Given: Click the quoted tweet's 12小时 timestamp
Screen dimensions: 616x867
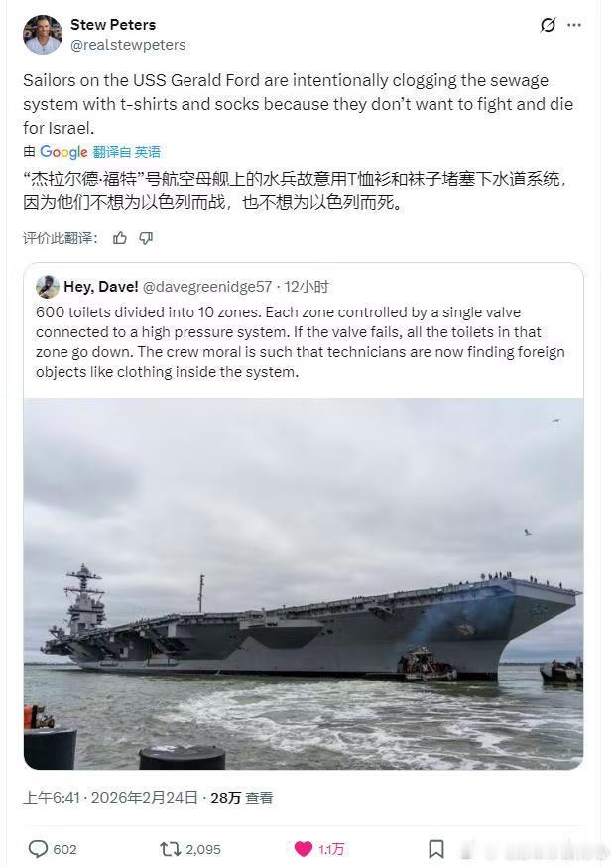Looking at the screenshot, I should (x=307, y=287).
